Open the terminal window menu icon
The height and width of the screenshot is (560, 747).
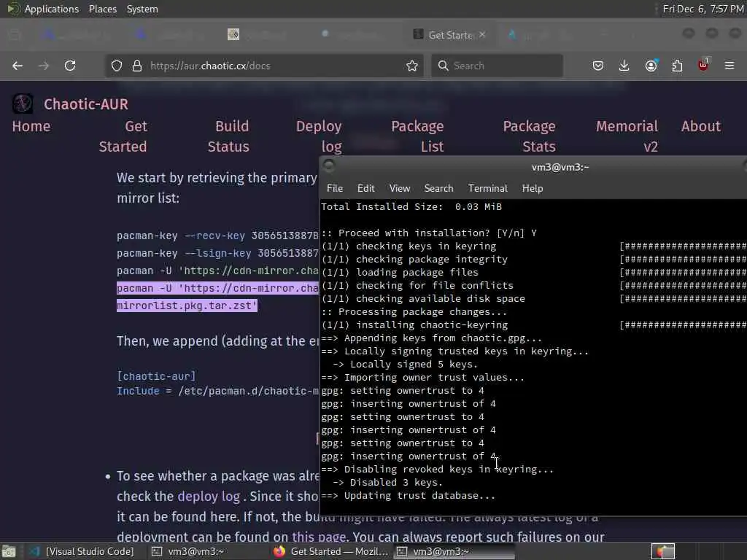329,166
